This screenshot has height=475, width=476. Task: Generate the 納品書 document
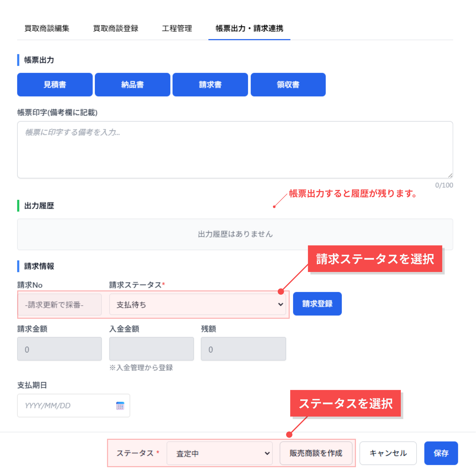tap(132, 85)
